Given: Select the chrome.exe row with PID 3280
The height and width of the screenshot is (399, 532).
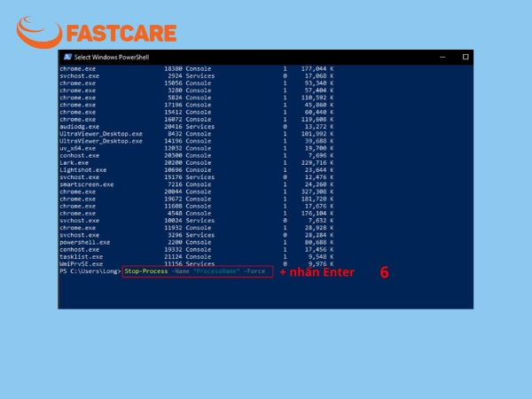Looking at the screenshot, I should click(x=197, y=90).
